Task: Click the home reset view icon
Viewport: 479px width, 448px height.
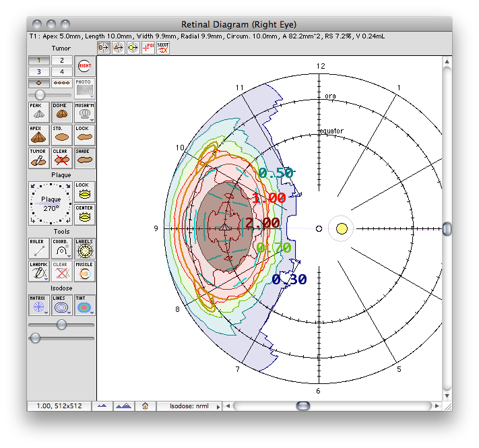Action: tap(145, 406)
